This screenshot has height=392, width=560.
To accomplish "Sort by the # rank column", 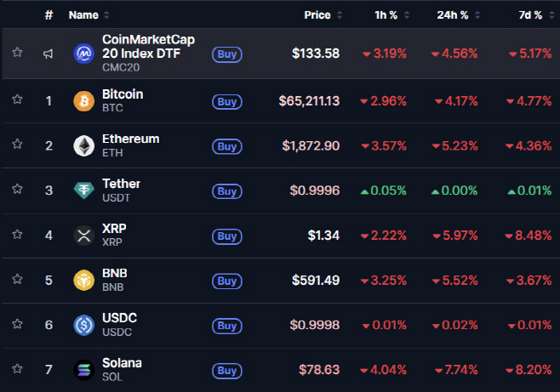I will 49,15.
